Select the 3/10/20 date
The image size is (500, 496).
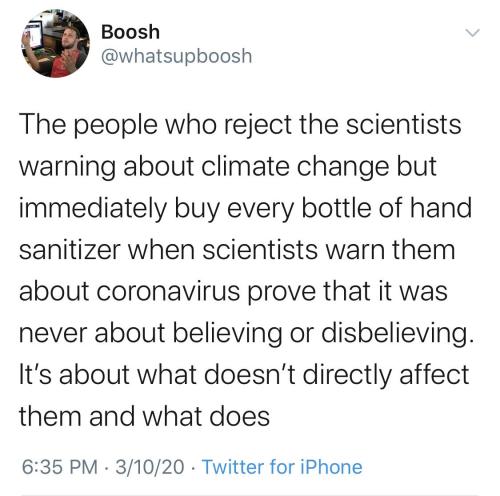150,467
